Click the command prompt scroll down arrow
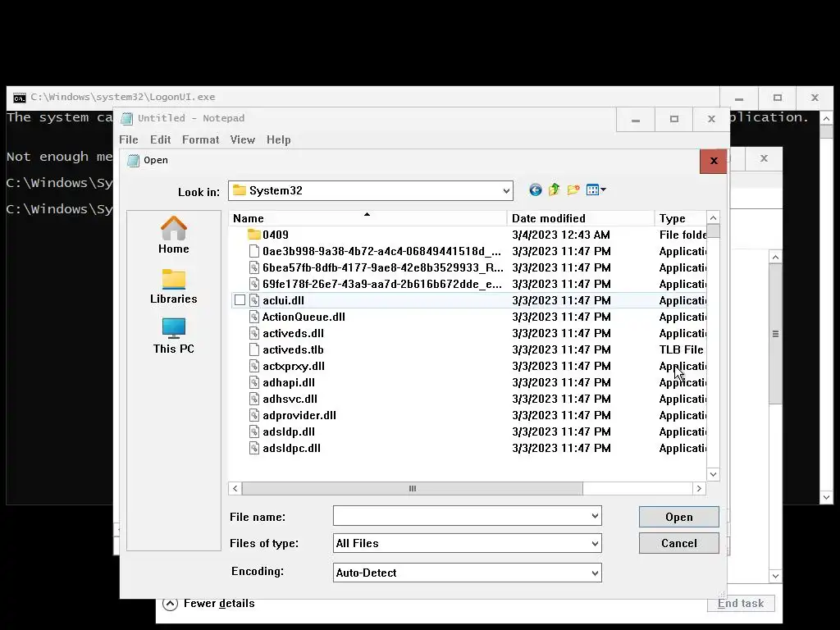This screenshot has height=630, width=840. pyautogui.click(x=826, y=498)
